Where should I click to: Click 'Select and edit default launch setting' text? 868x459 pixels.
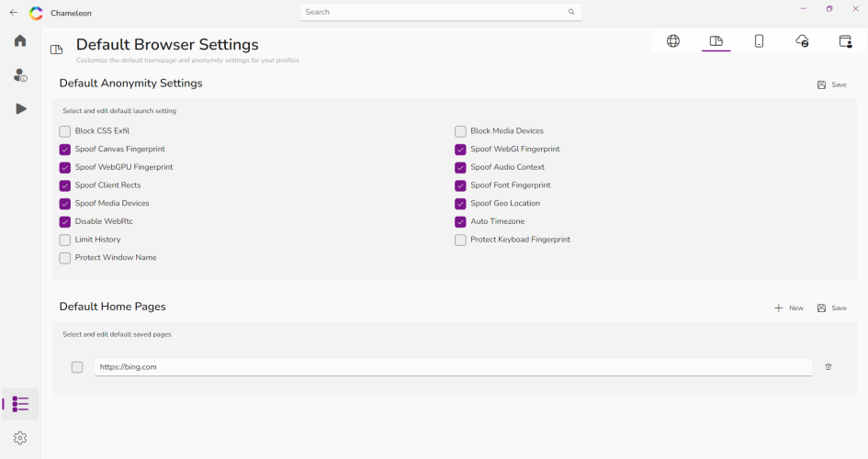119,110
